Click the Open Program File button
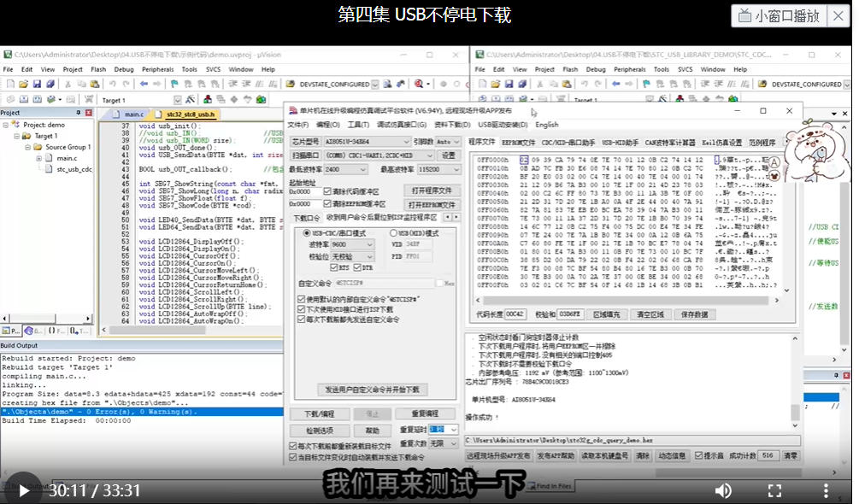Viewport: 859px width, 504px height. coord(432,191)
